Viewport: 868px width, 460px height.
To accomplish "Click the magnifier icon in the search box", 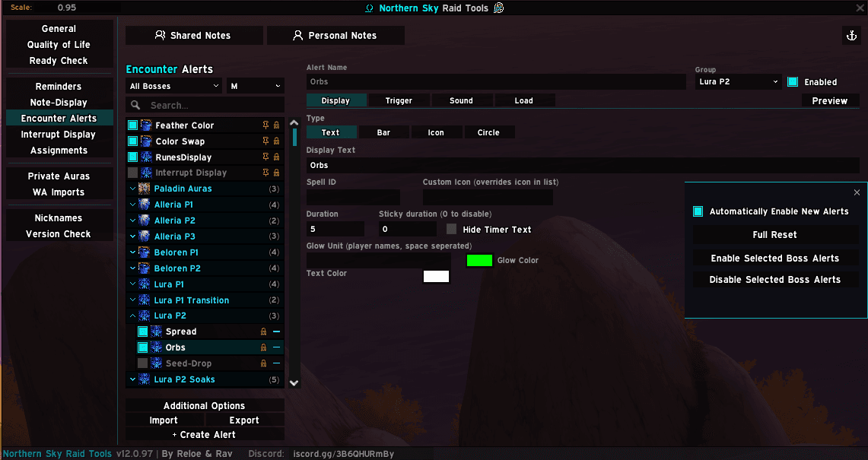I will coord(135,105).
